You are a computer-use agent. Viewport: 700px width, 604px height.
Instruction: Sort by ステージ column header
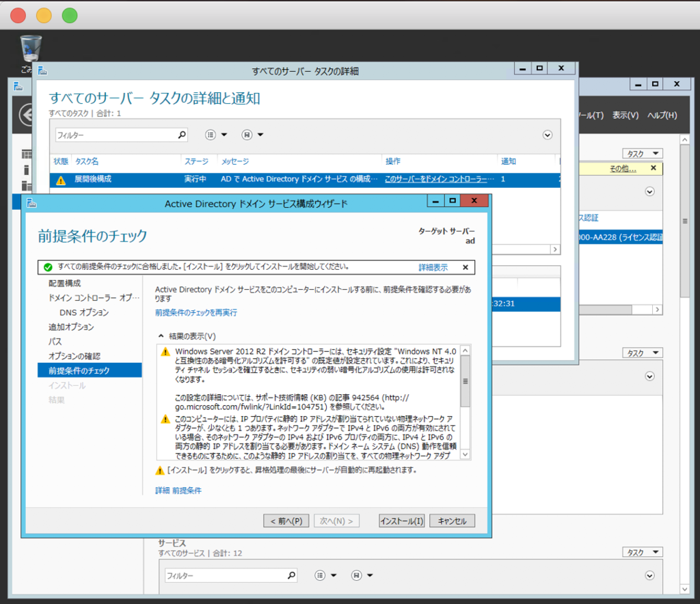(x=196, y=161)
